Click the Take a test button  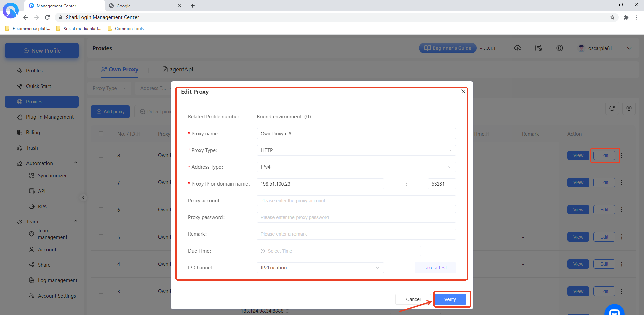(435, 268)
